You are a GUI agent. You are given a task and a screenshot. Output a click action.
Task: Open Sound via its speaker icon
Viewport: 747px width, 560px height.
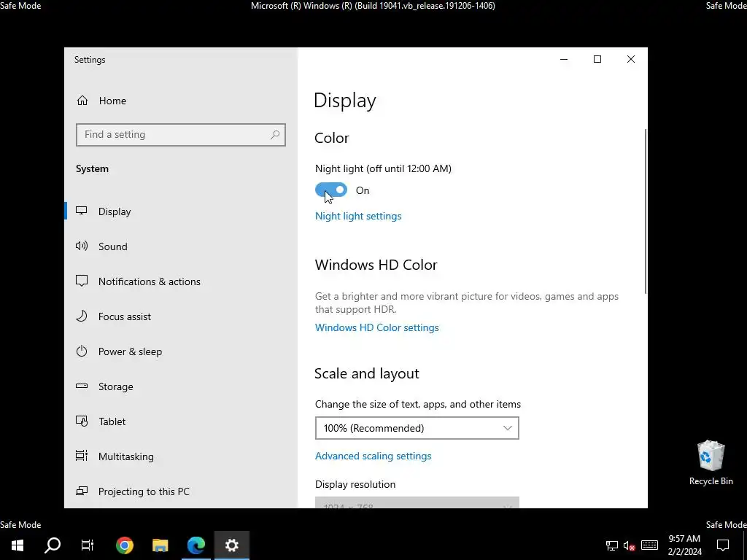coord(82,246)
